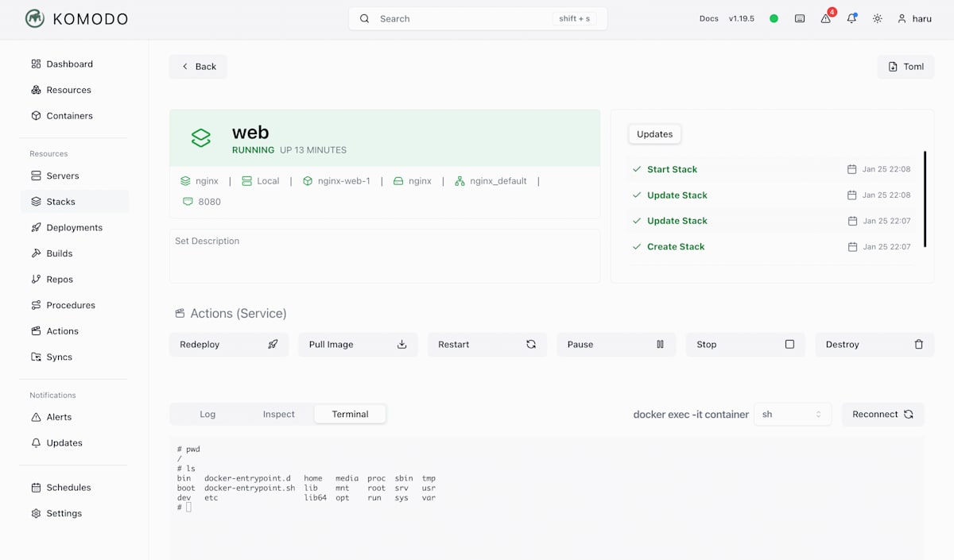Switch to the Log tab
The height and width of the screenshot is (560, 954).
point(207,414)
